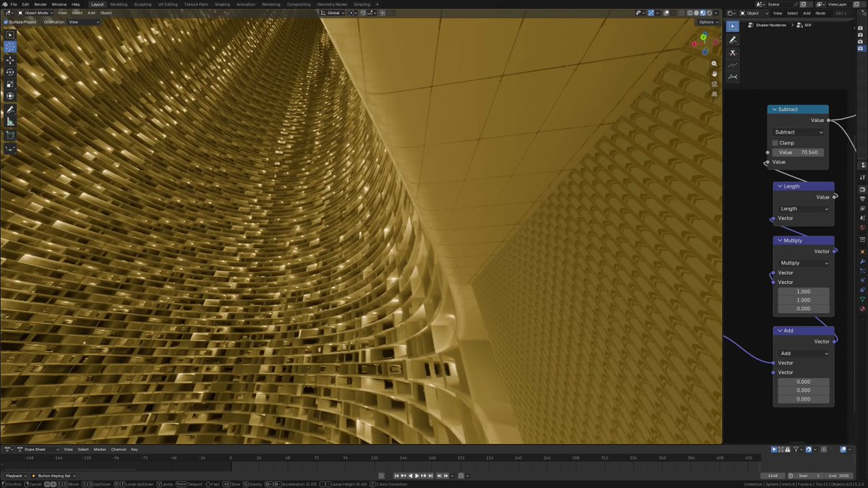The width and height of the screenshot is (868, 488).
Task: Activate the Rotate tool
Action: coord(10,72)
